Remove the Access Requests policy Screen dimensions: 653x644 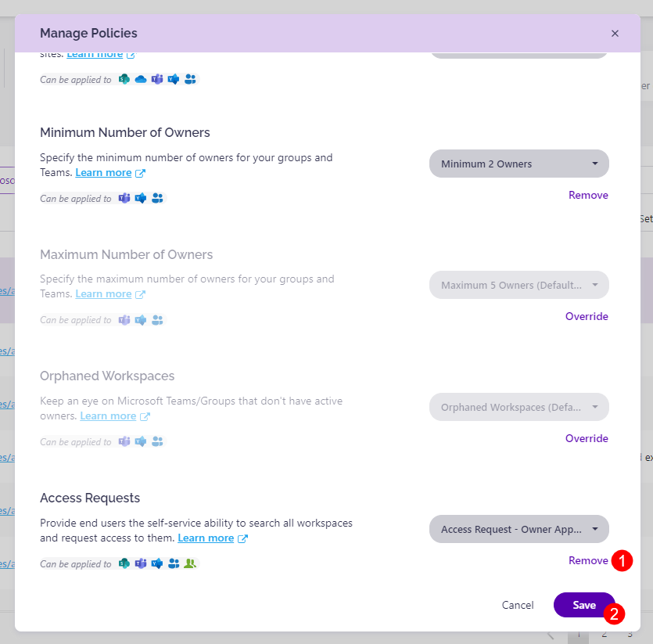tap(588, 560)
